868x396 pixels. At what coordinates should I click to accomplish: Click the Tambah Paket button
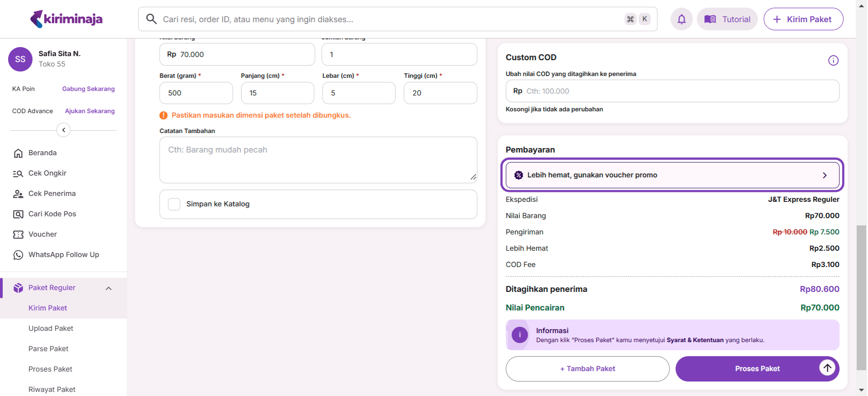point(587,369)
